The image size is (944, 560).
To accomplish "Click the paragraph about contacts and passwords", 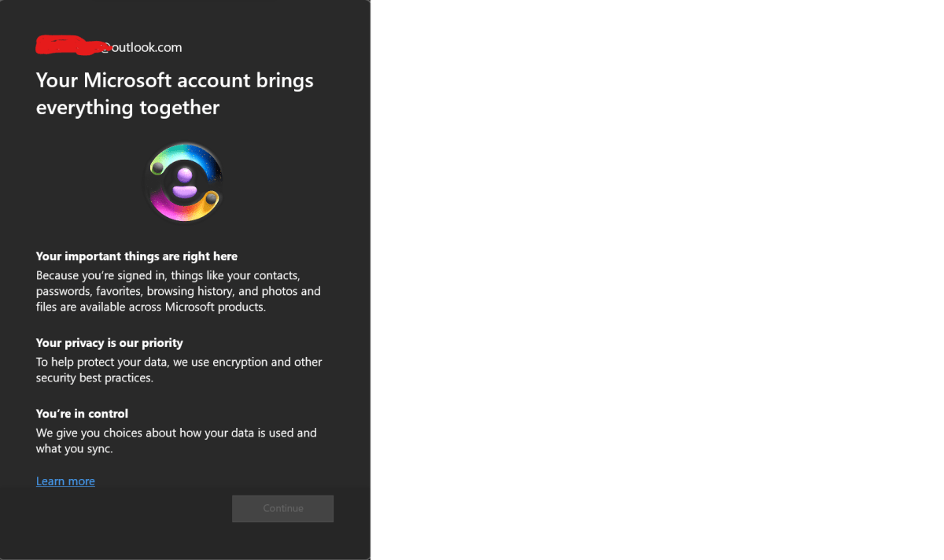I will coord(179,291).
